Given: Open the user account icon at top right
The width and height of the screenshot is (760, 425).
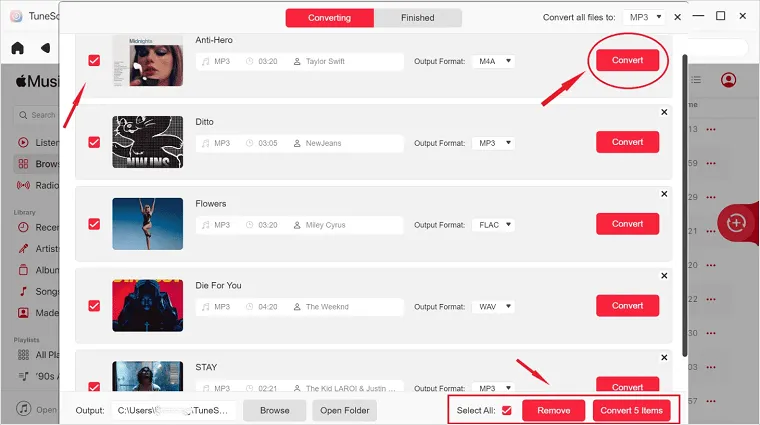Looking at the screenshot, I should tap(728, 79).
